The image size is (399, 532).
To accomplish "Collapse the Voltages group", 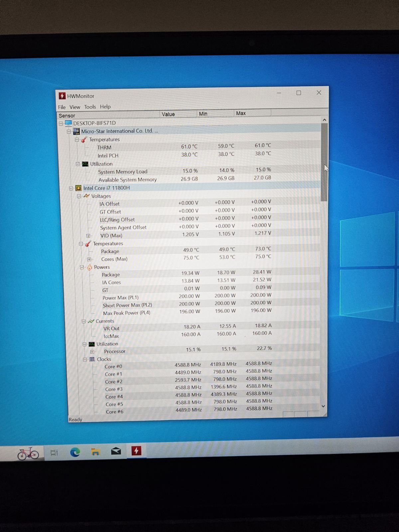I will click(79, 196).
